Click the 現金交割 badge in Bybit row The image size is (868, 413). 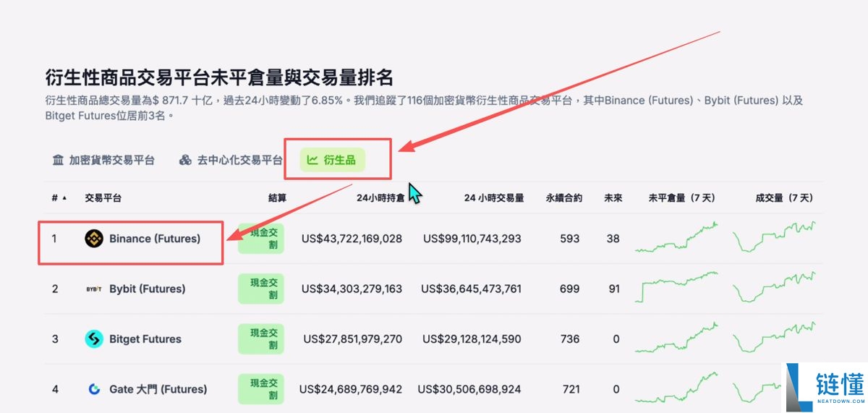pyautogui.click(x=261, y=289)
